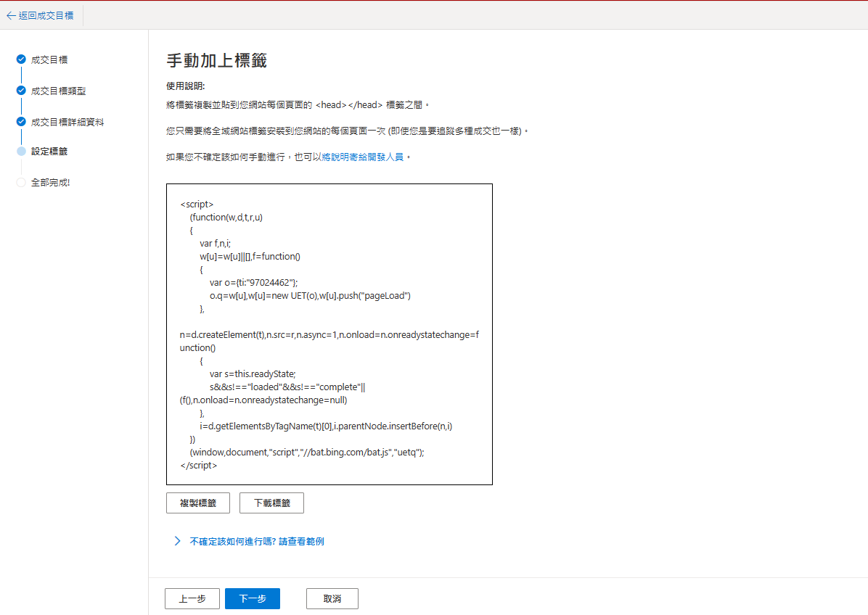Screen dimensions: 868x615
Task: Click the checkmark icon beside 成交目標詳細資料 step
Action: [x=21, y=122]
